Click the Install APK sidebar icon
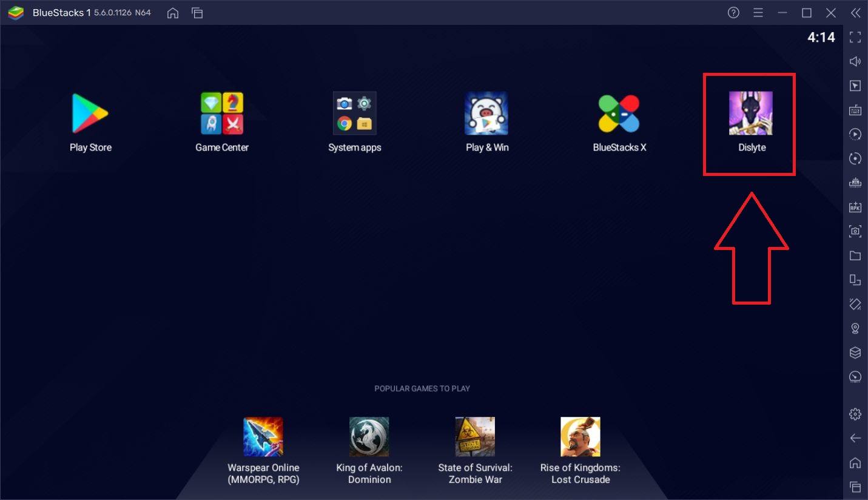 pyautogui.click(x=855, y=207)
